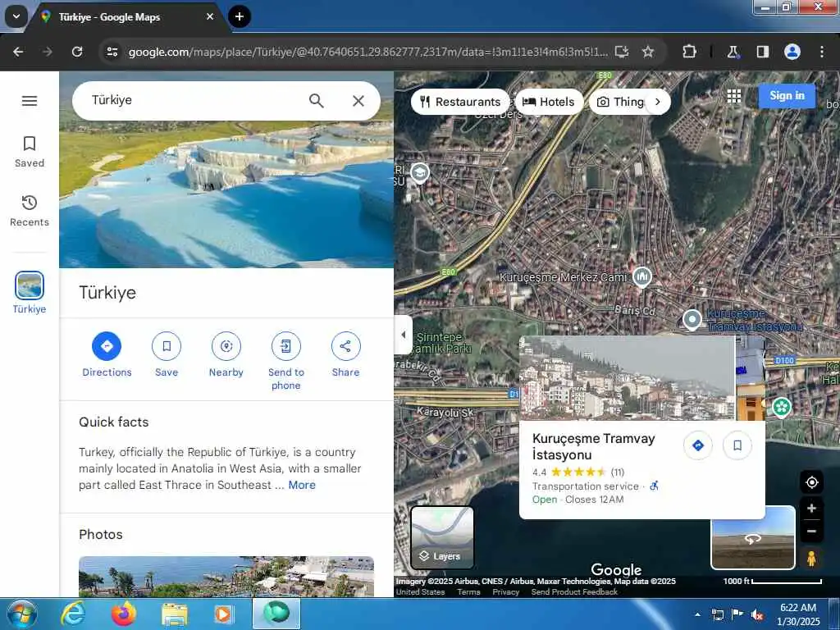Viewport: 840px width, 630px height.
Task: Share the Türkiye place
Action: tap(345, 354)
